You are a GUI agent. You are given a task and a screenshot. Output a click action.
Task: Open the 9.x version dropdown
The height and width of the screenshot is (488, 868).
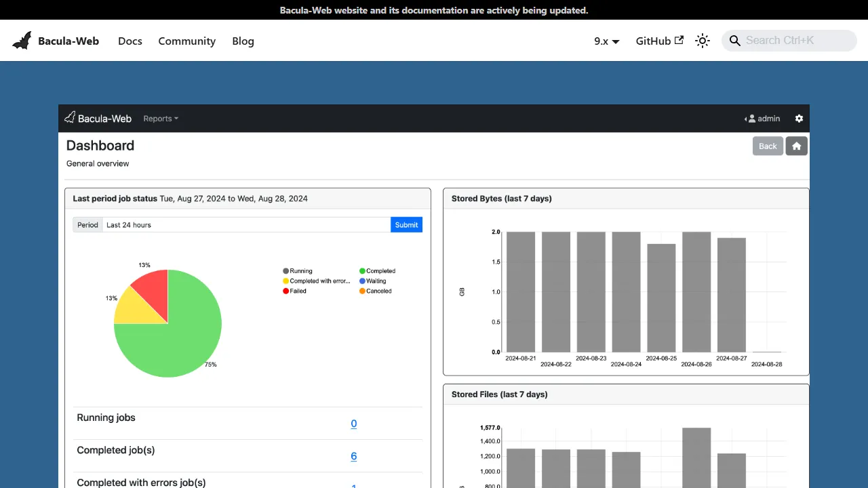606,41
